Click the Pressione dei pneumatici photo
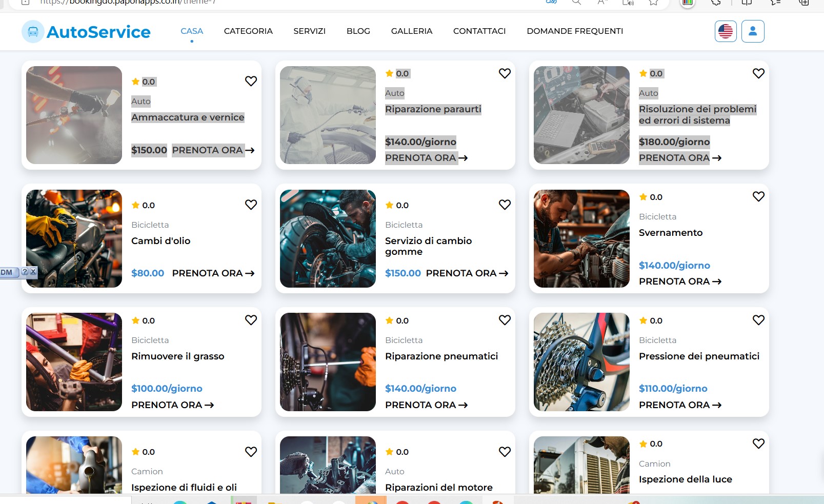The height and width of the screenshot is (504, 824). tap(581, 362)
